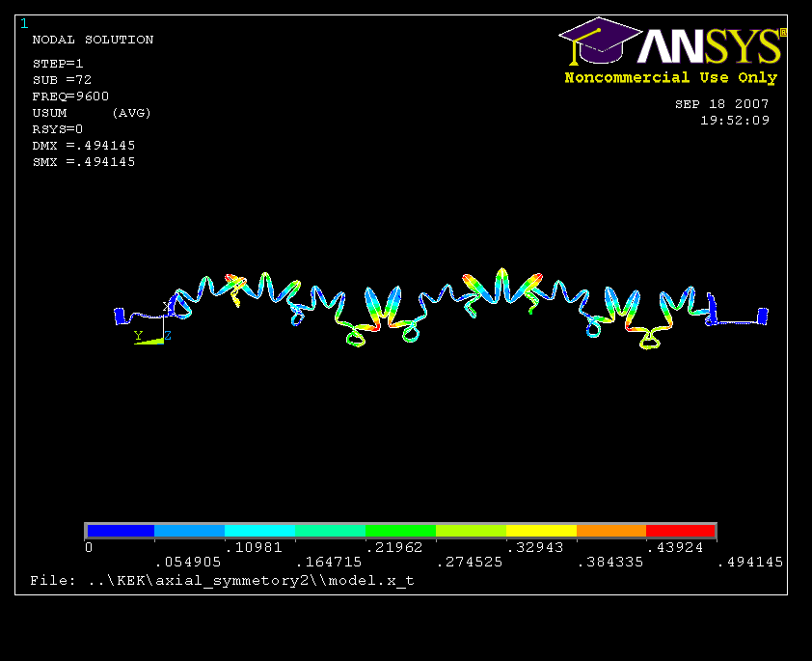Select the cyan legend swatch
This screenshot has width=812, height=661.
[x=260, y=531]
